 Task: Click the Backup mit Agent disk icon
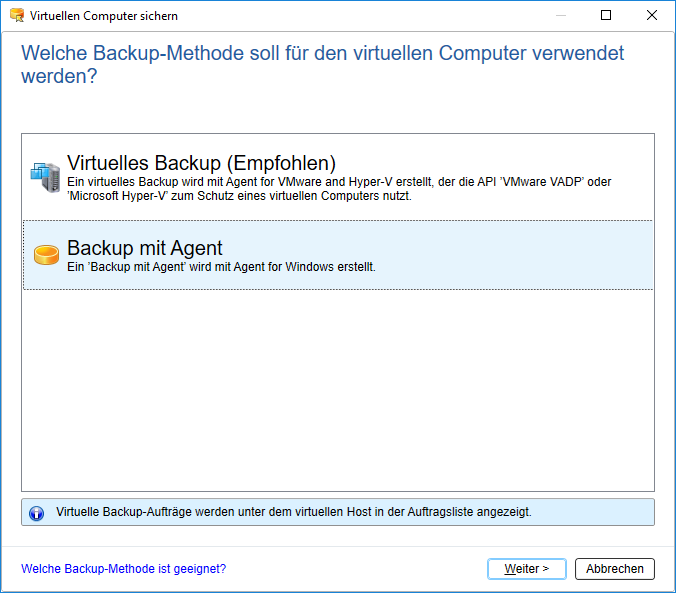pyautogui.click(x=46, y=255)
